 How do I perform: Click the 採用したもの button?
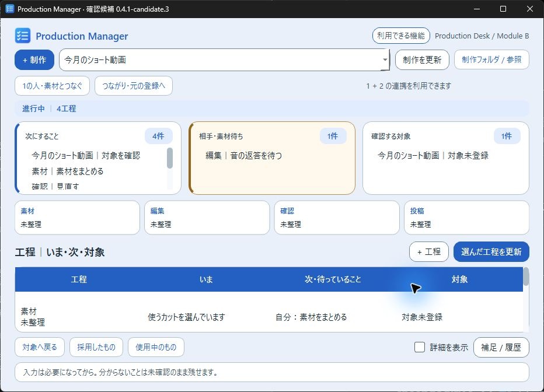[96, 347]
